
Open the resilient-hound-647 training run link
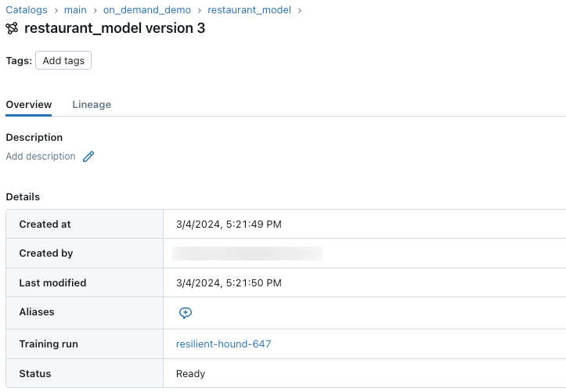click(224, 344)
